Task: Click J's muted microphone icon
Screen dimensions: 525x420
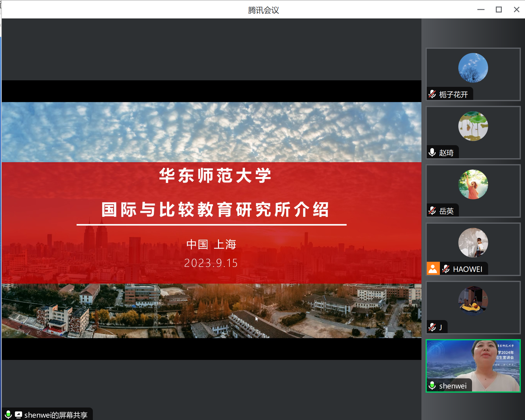Action: tap(432, 327)
